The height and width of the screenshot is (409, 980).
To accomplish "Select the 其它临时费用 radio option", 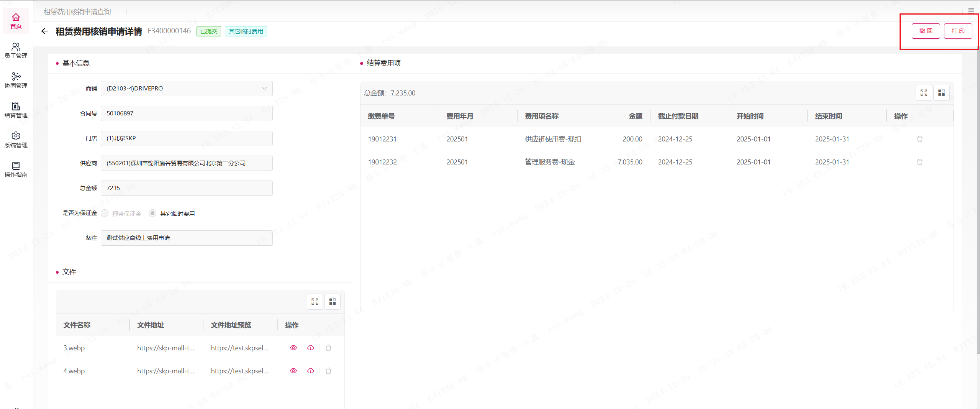I will point(152,213).
